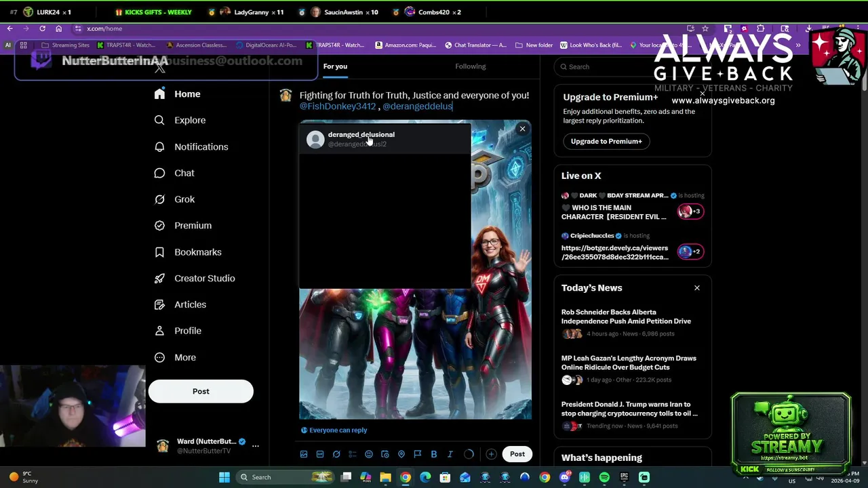Open Everyone can reply settings
The height and width of the screenshot is (488, 868).
(334, 430)
